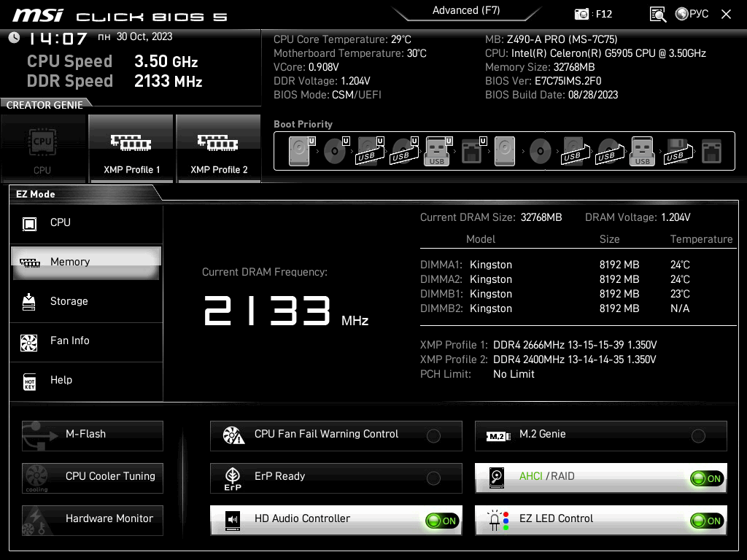Click the date 30 Oct, 2023

[x=144, y=36]
